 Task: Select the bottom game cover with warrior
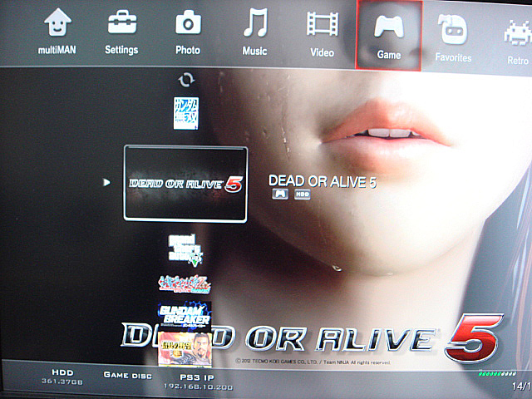(185, 349)
